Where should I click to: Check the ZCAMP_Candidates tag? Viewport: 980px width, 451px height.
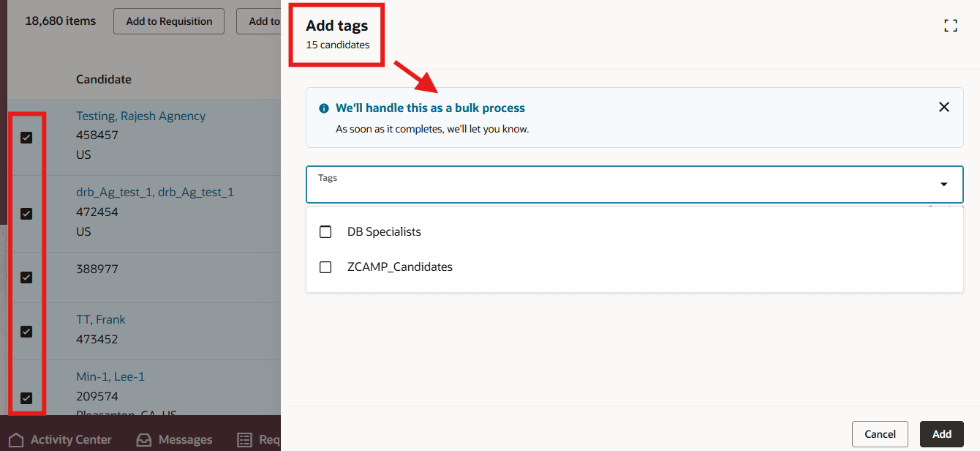(x=325, y=266)
